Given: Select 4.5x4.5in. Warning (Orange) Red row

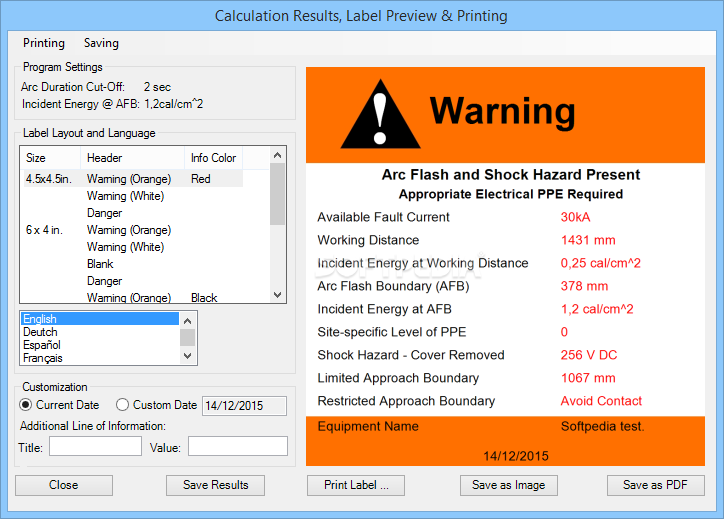Looking at the screenshot, I should point(133,179).
